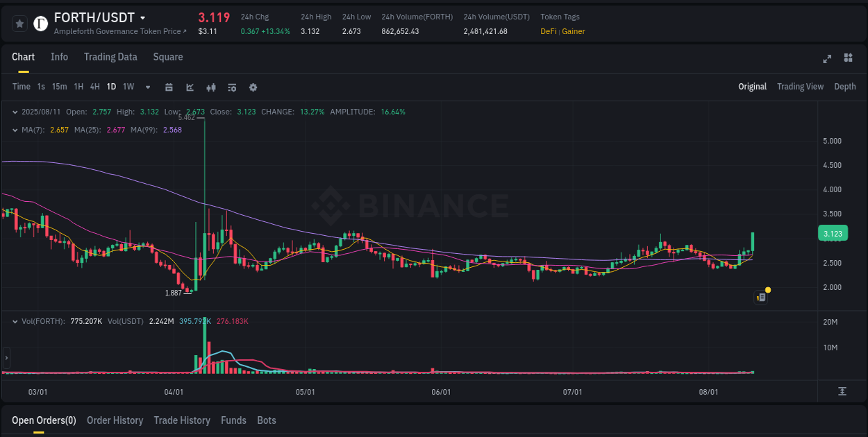
Task: Toggle the star to favorite FORTH/USDT
Action: pos(19,23)
